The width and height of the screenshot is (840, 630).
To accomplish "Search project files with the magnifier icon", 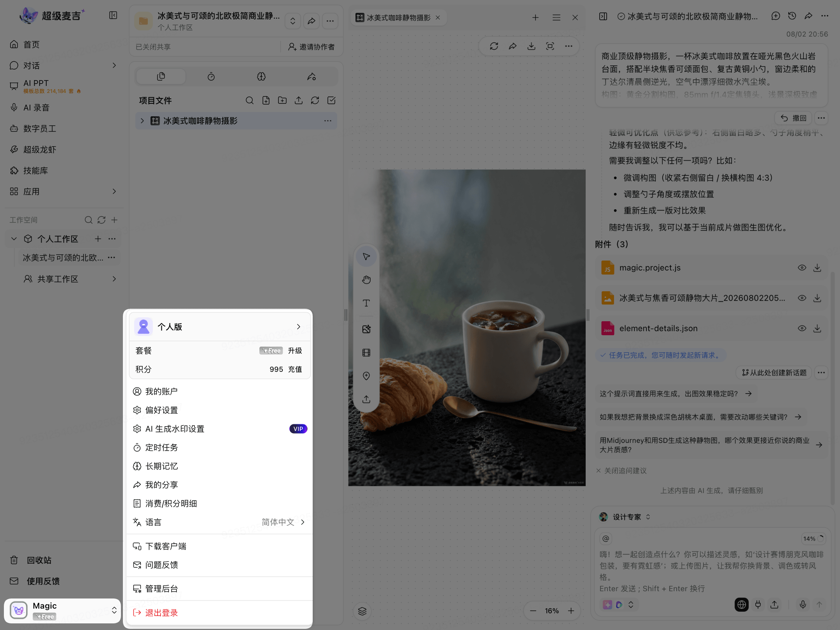I will pyautogui.click(x=250, y=101).
